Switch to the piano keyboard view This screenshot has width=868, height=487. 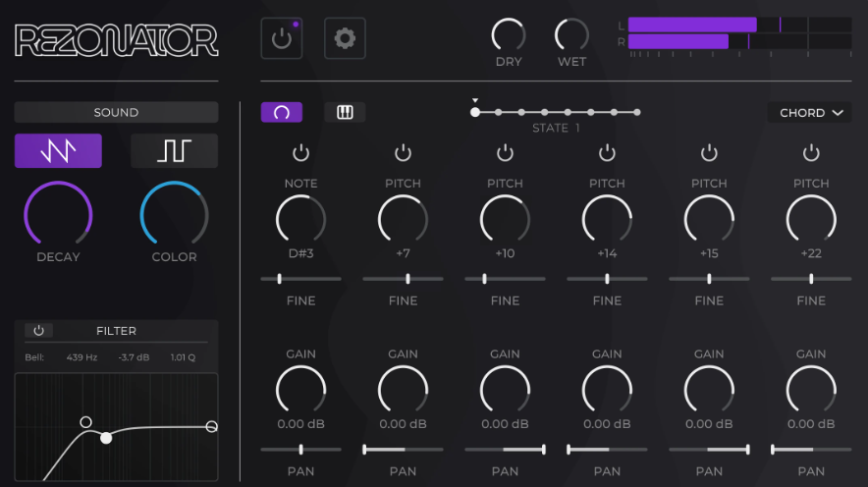(x=345, y=112)
